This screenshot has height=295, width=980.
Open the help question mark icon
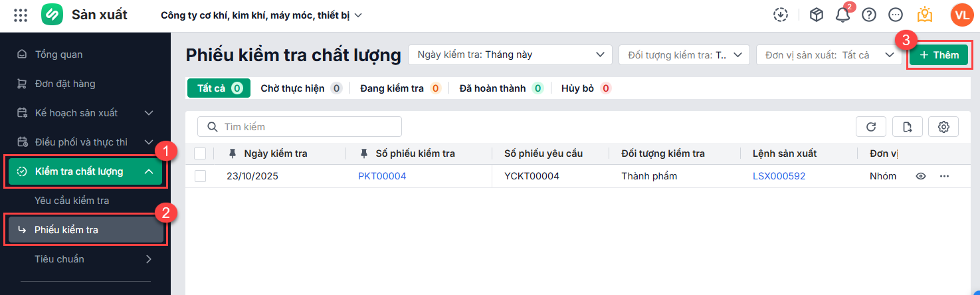869,15
